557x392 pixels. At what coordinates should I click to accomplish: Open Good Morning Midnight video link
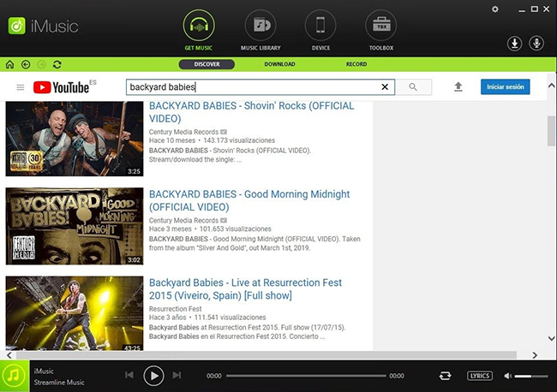(x=249, y=200)
